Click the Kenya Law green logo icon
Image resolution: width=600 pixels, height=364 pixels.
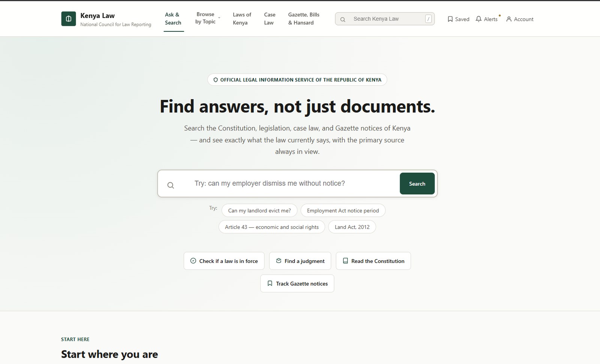[x=69, y=19]
